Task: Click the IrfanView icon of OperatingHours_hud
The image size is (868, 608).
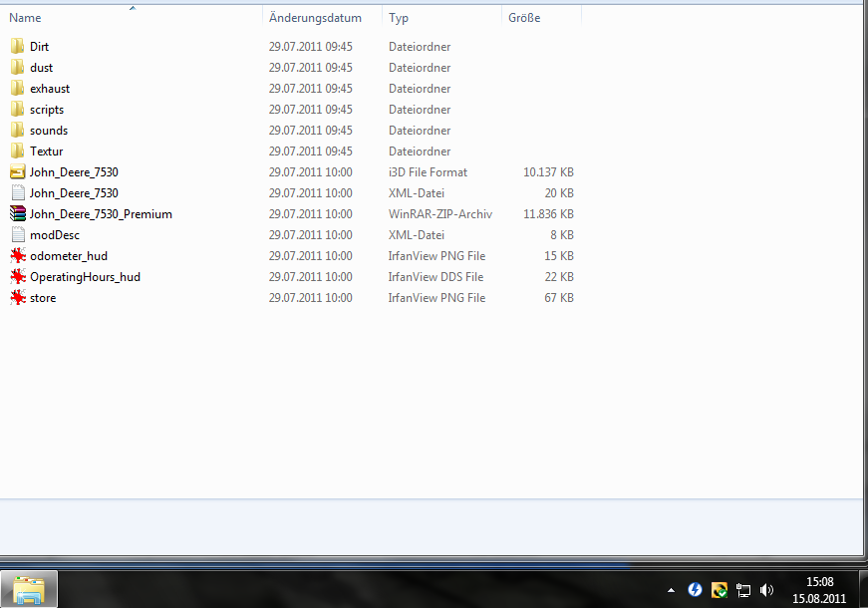Action: (x=18, y=277)
